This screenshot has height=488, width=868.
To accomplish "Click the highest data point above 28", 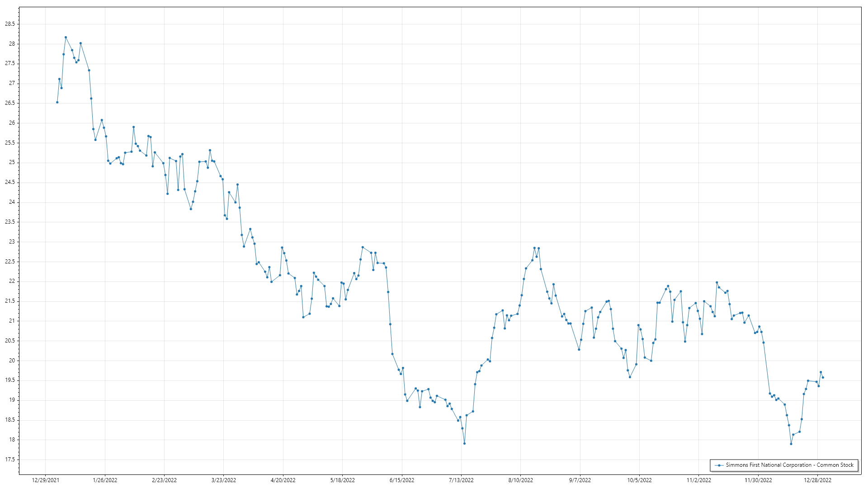I will [66, 37].
